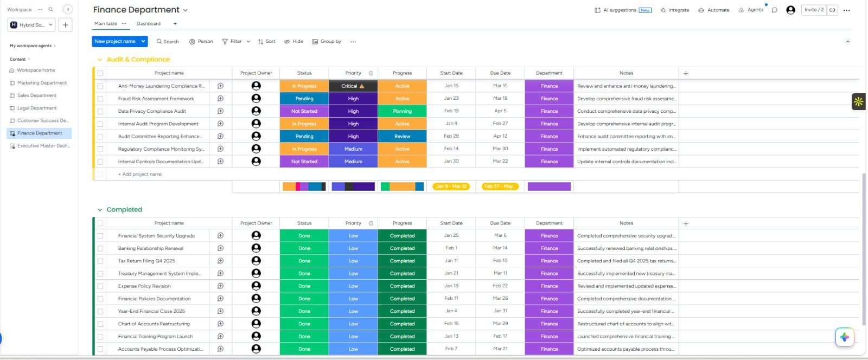
Task: Open the Critical priority cell for Anti-Money Laundering
Action: pos(353,86)
